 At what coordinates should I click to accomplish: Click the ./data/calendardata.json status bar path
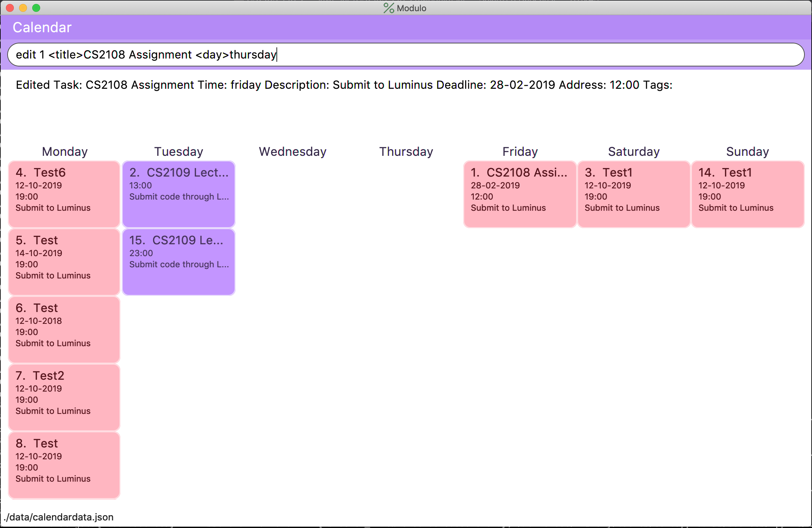coord(58,517)
